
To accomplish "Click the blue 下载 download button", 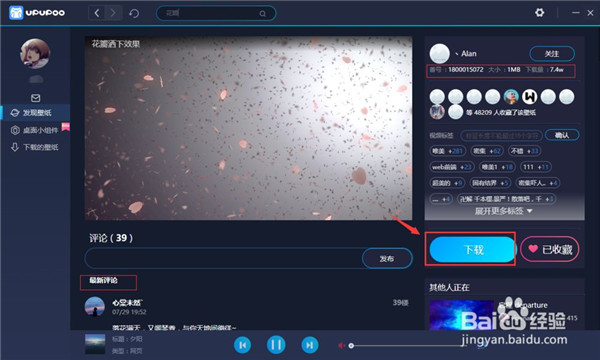I will point(473,249).
